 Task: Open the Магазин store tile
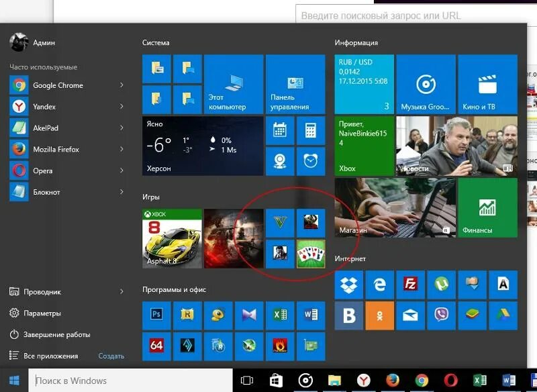pyautogui.click(x=395, y=207)
